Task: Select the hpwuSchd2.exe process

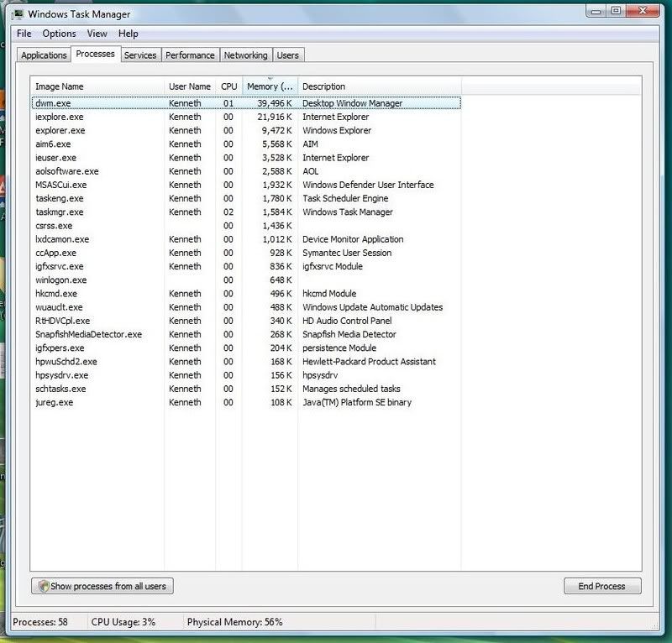Action: [x=246, y=362]
